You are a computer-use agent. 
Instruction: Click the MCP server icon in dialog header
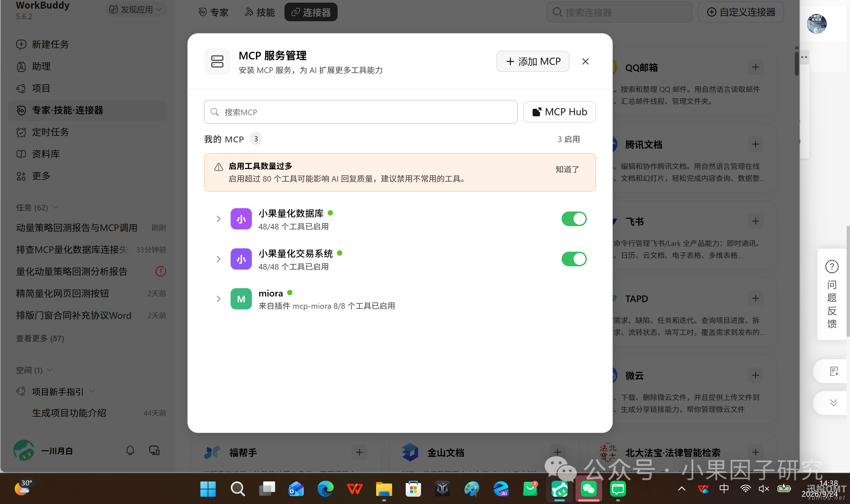point(217,61)
